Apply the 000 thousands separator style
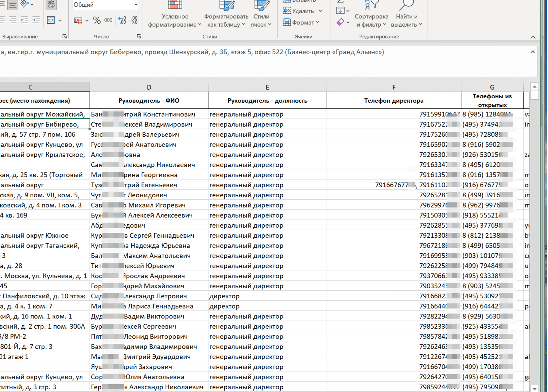 (x=108, y=20)
